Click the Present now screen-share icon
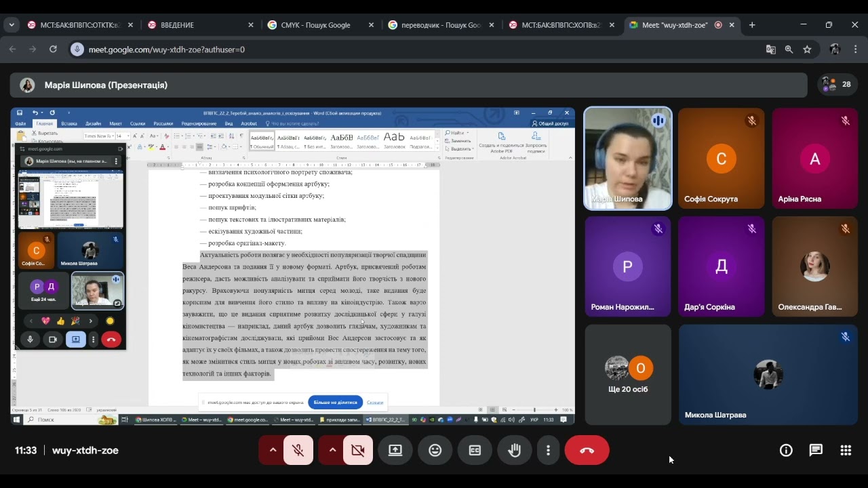Viewport: 868px width, 488px height. pyautogui.click(x=395, y=450)
